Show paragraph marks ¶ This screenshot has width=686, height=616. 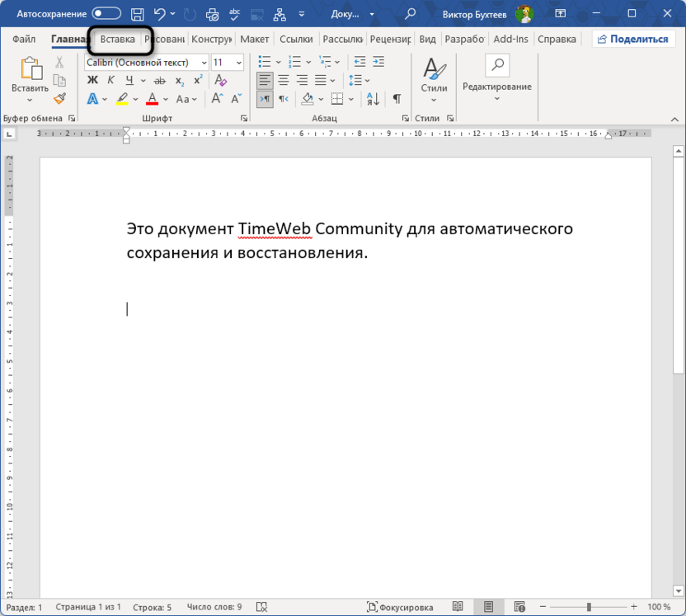[x=397, y=99]
